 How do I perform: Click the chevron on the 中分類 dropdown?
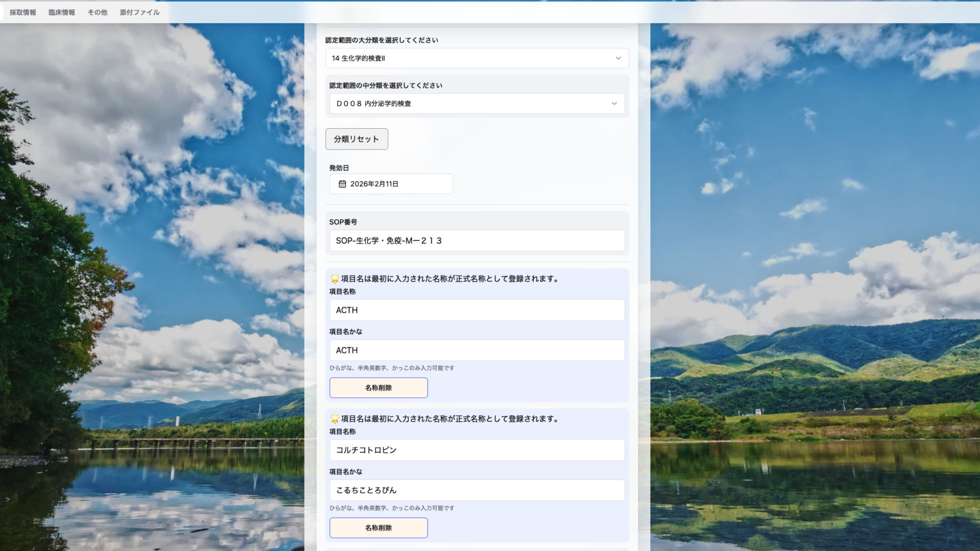pyautogui.click(x=613, y=103)
